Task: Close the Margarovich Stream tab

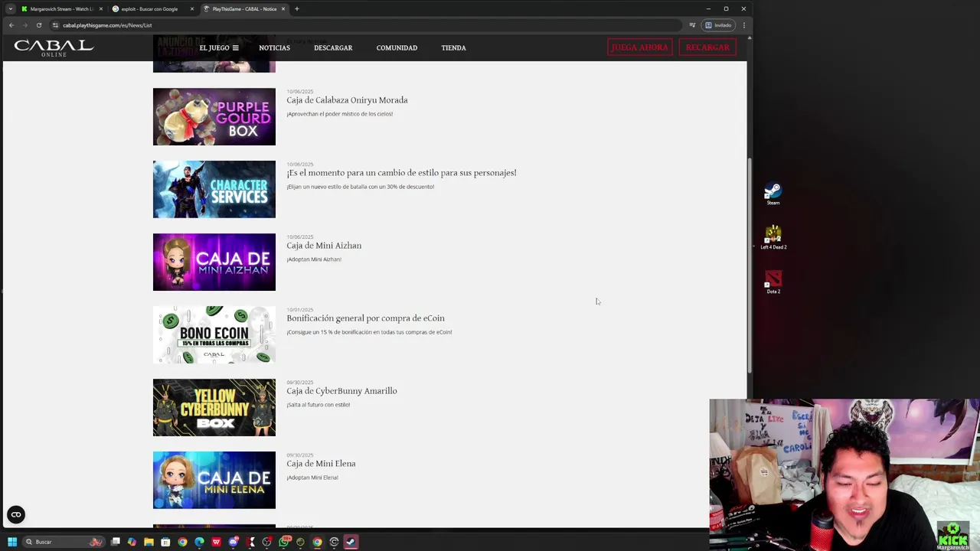Action: pyautogui.click(x=100, y=9)
